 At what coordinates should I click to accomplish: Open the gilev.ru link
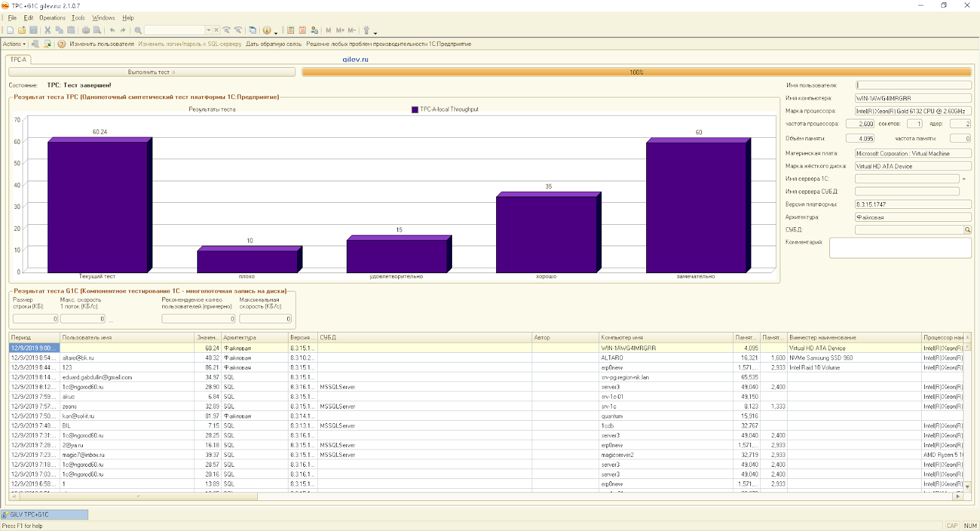(x=355, y=59)
